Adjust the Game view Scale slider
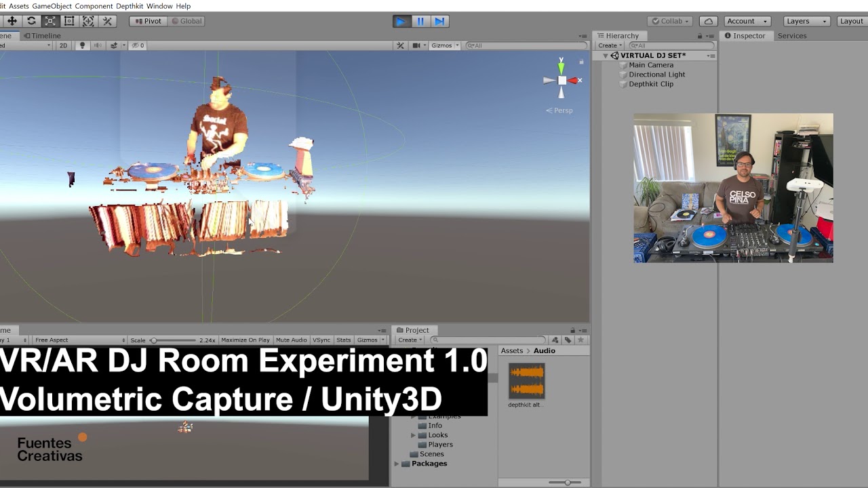 [154, 340]
